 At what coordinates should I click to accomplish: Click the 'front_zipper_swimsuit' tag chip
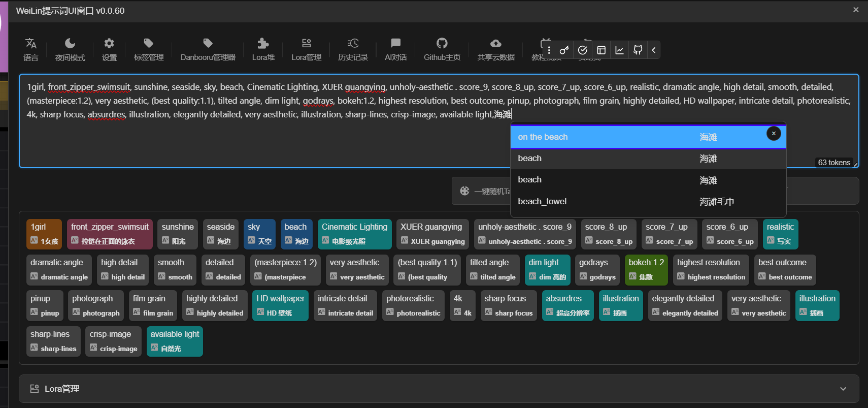pos(110,234)
